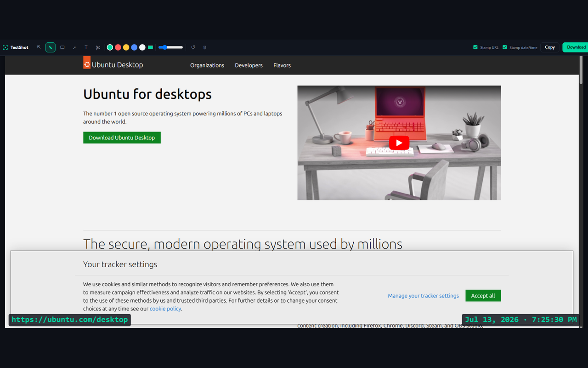Click the YouTube play button on video
Image resolution: width=588 pixels, height=368 pixels.
(x=399, y=143)
